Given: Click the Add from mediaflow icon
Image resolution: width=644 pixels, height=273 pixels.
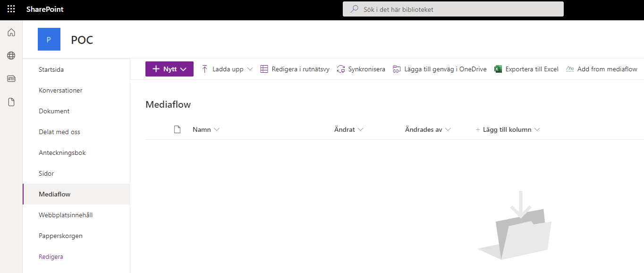Looking at the screenshot, I should tap(570, 69).
